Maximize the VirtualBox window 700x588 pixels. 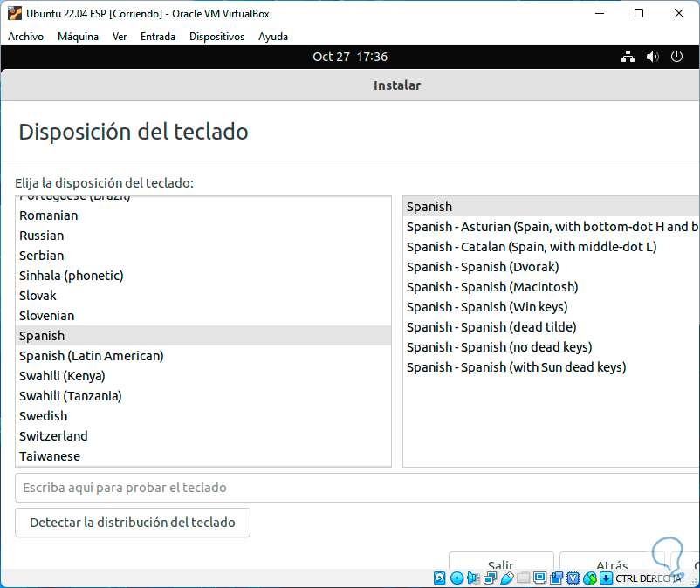[x=639, y=13]
